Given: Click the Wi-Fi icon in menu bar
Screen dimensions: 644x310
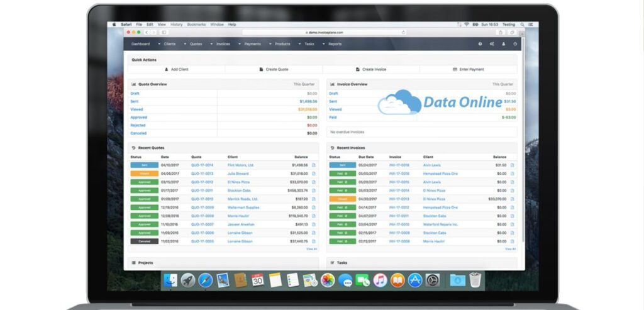Looking at the screenshot, I should (x=467, y=25).
